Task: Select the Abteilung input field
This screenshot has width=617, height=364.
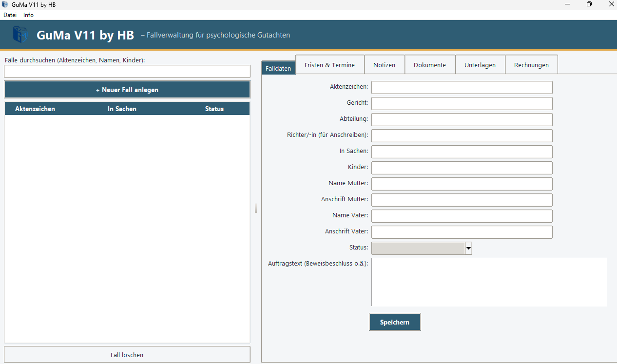Action: click(x=462, y=119)
